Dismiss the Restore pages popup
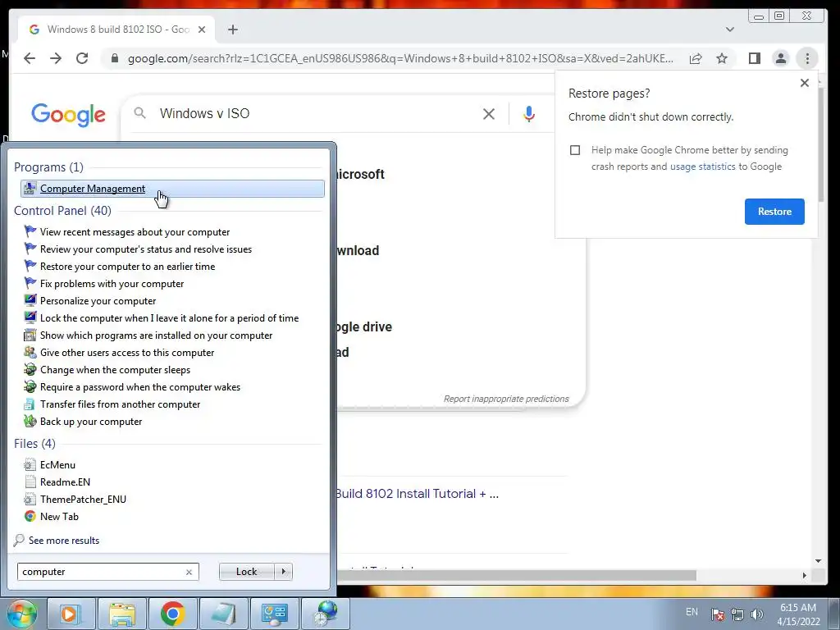840x630 pixels. pos(804,83)
